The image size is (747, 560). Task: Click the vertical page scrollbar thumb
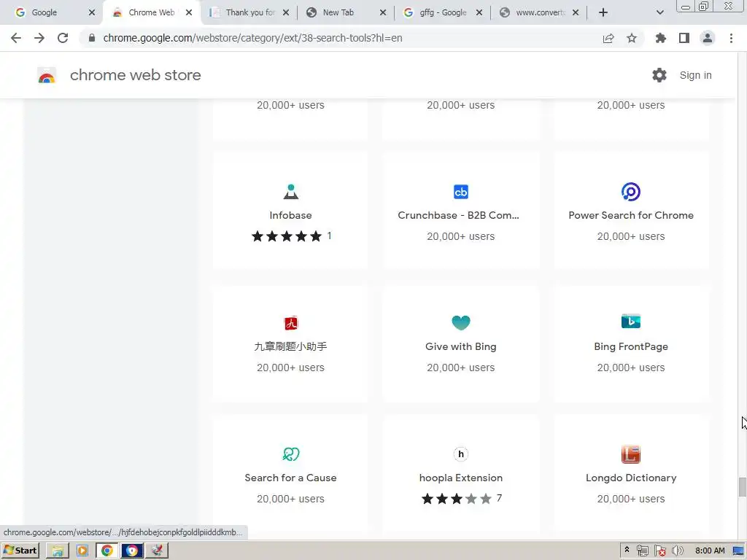tap(742, 486)
